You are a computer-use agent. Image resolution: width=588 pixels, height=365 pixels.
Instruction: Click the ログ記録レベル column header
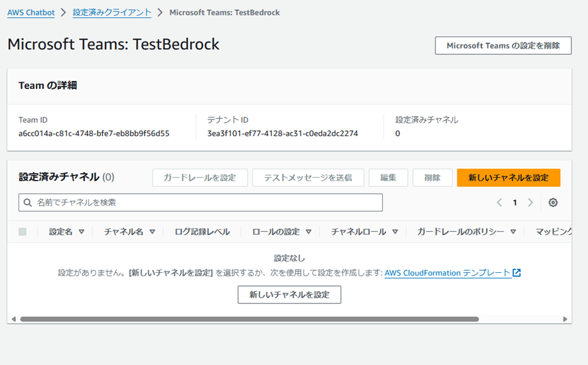(x=202, y=232)
